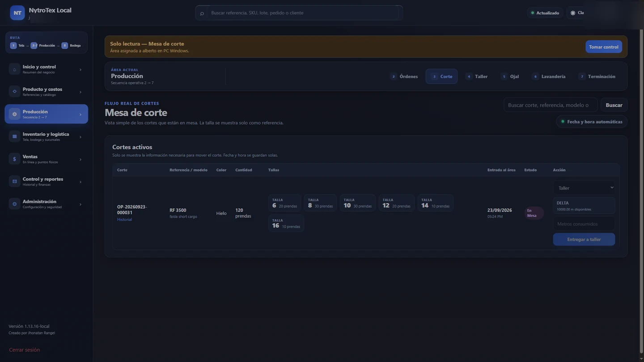Expand Ventas section chevron
Screen dimensions: 644x362
tap(80, 160)
